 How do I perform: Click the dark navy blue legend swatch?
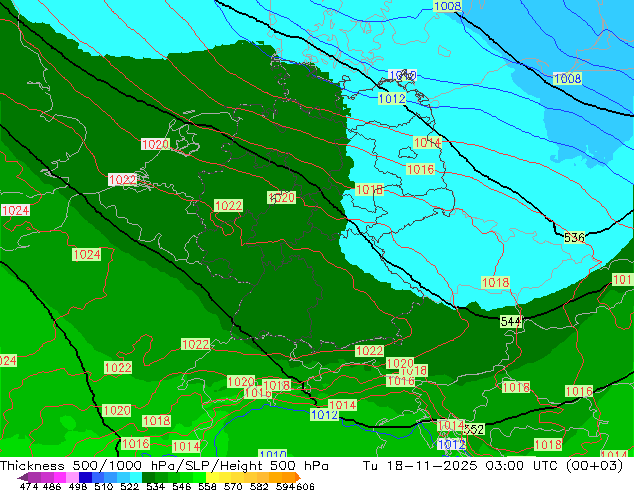[x=85, y=477]
